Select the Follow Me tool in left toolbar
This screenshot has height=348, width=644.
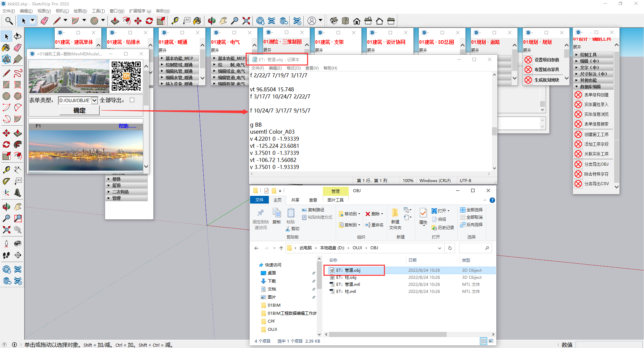18,144
